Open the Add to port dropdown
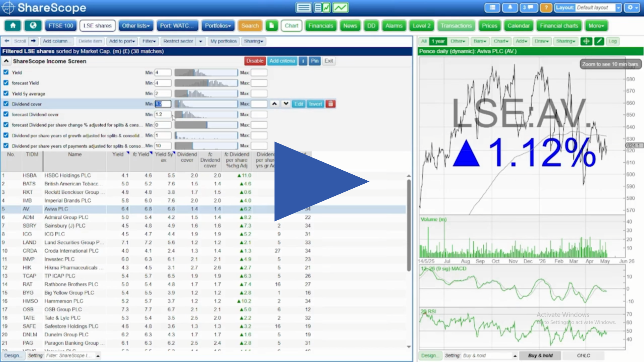Screen dimensions: 644x362 [x=122, y=41]
